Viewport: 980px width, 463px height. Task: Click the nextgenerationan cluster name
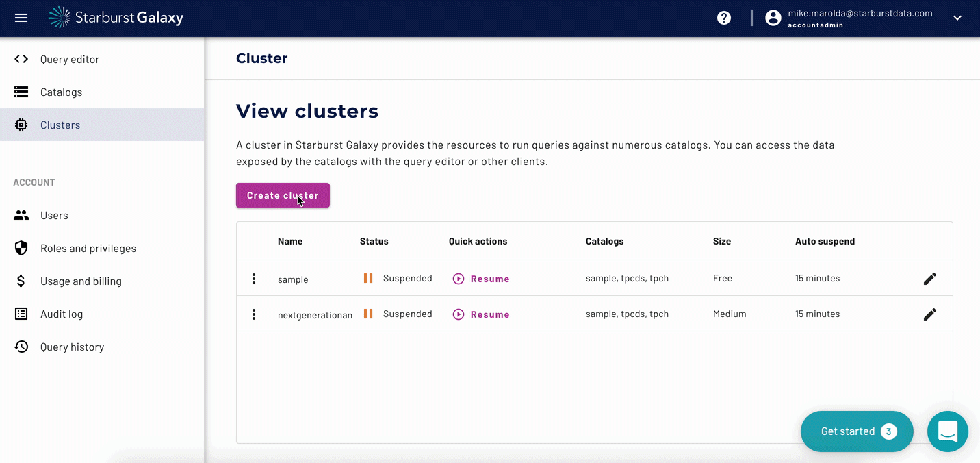coord(315,315)
